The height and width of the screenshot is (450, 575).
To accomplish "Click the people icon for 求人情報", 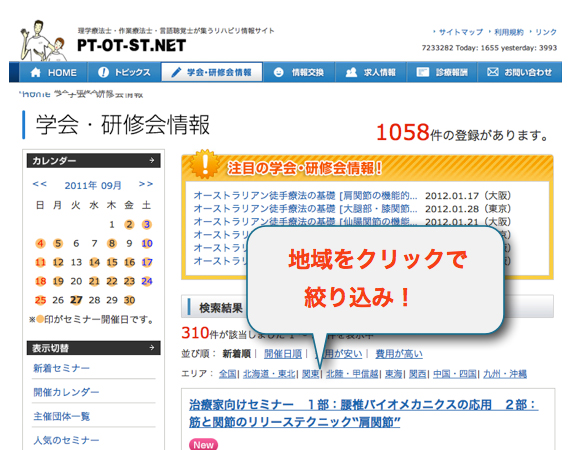I will [351, 72].
